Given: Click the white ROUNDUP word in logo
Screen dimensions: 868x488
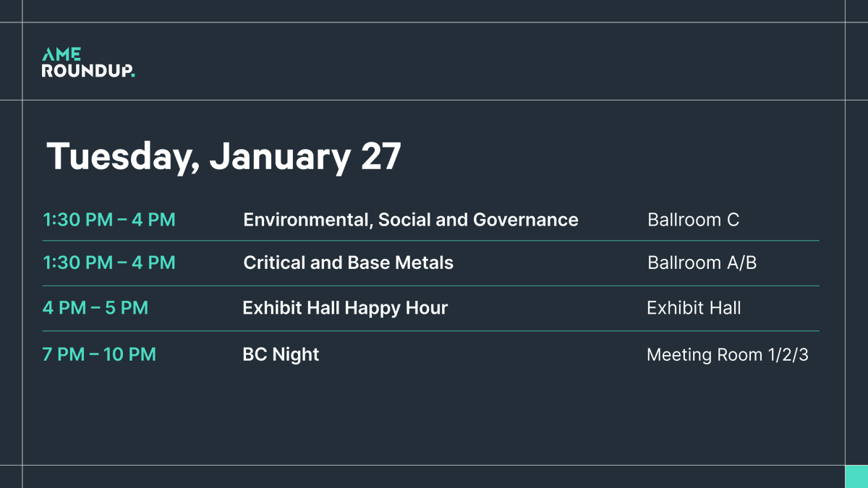Looking at the screenshot, I should (x=87, y=71).
